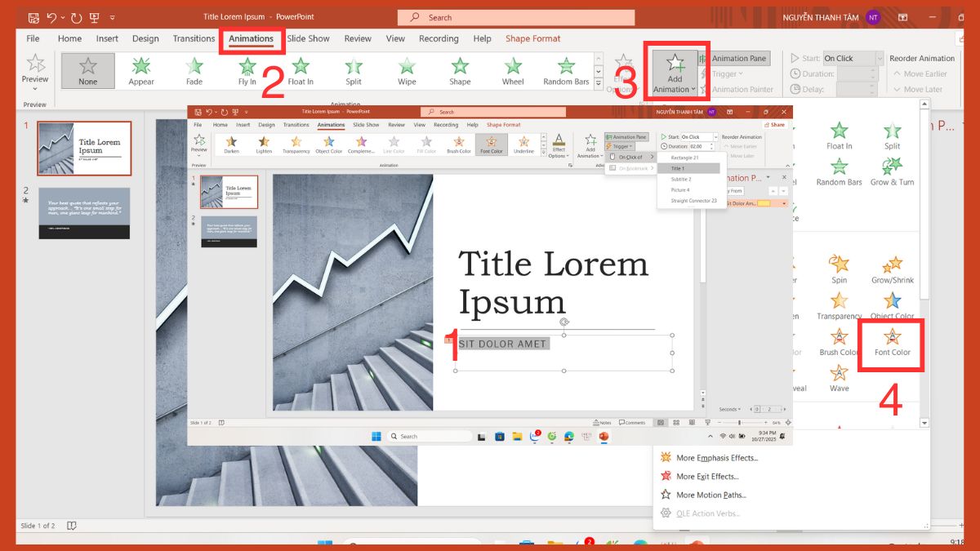Pick the Font Color emphasis effect

click(x=890, y=343)
